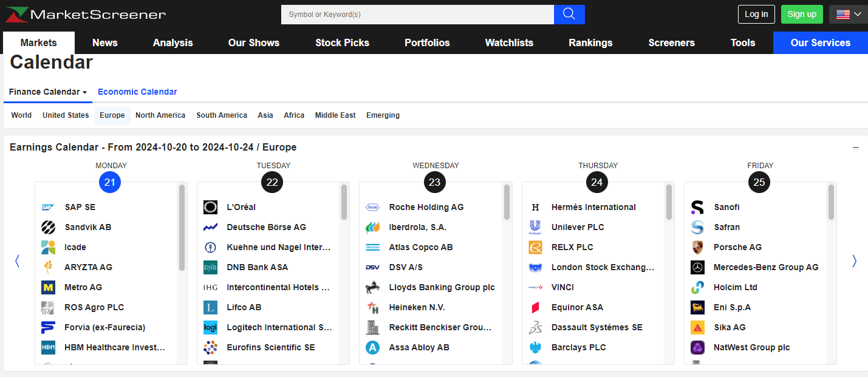Open the Stock Picks menu
The height and width of the screenshot is (377, 868).
click(342, 42)
